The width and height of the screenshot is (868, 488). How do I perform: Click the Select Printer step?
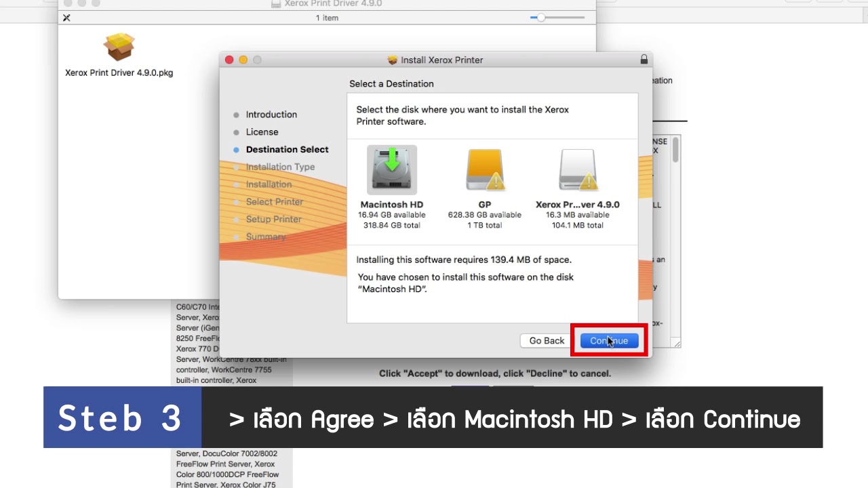click(275, 202)
